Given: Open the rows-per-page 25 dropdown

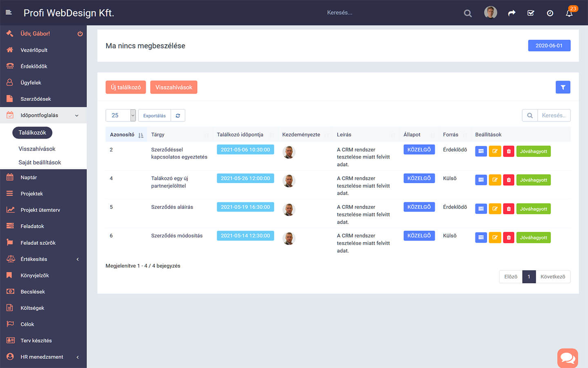Looking at the screenshot, I should point(120,116).
